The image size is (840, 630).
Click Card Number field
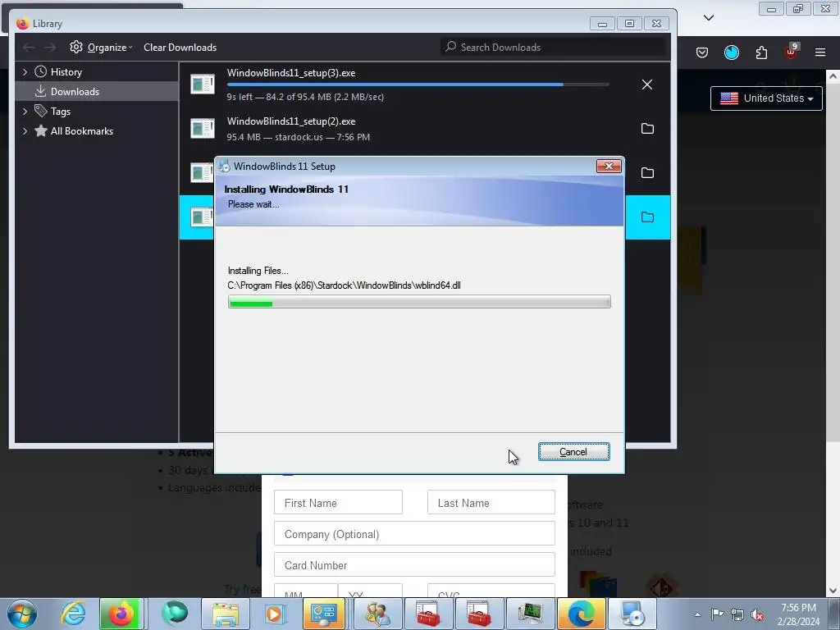coord(414,564)
